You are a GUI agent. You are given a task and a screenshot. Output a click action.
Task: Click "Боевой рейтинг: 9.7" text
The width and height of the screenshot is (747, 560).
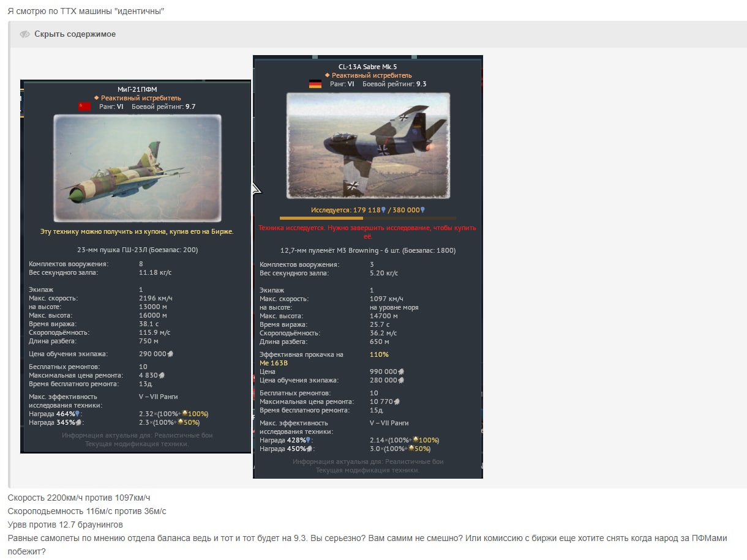pos(163,106)
